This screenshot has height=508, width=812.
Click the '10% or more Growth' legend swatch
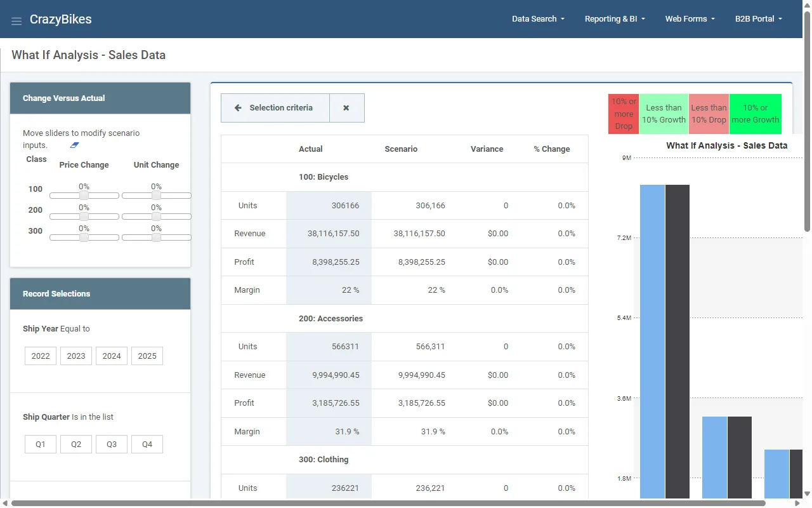(x=755, y=114)
